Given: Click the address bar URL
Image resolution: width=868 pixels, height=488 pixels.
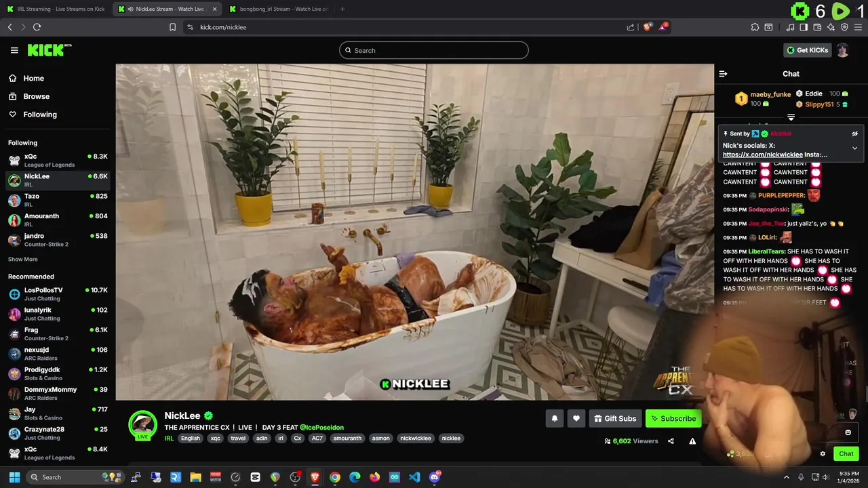Looking at the screenshot, I should pyautogui.click(x=223, y=27).
